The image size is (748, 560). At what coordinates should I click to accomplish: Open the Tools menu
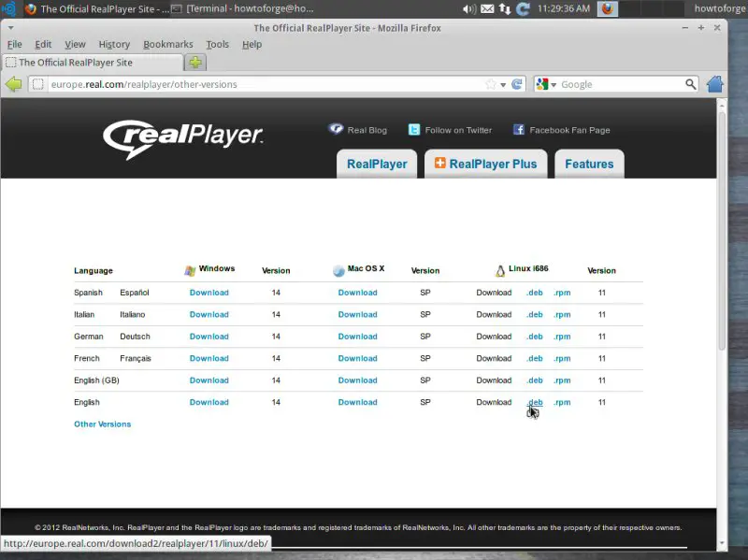218,44
